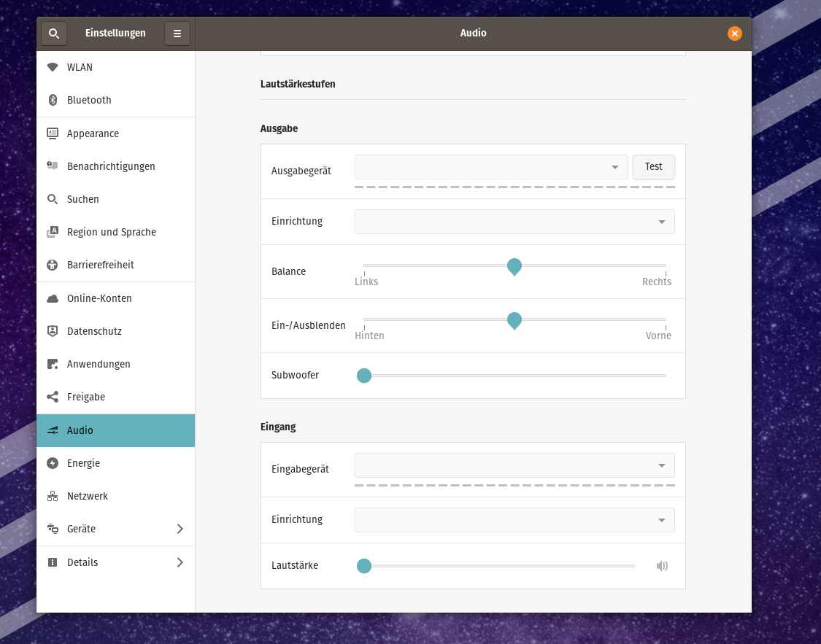Open the hamburger menu in header

click(x=177, y=34)
